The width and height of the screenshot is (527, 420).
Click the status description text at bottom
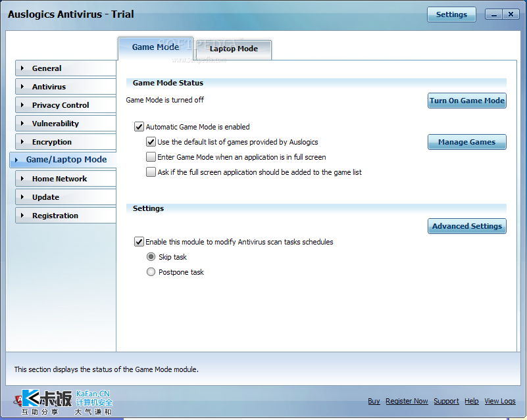pos(106,369)
